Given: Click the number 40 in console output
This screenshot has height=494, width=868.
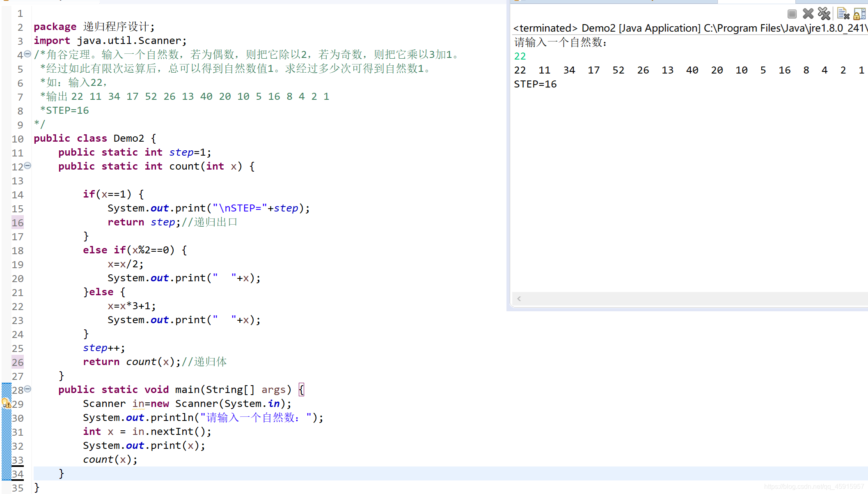Looking at the screenshot, I should tap(692, 70).
